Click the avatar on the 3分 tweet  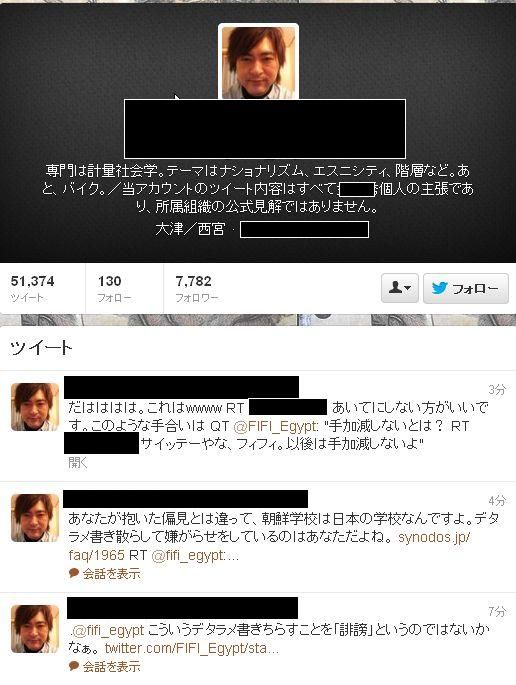pyautogui.click(x=35, y=407)
